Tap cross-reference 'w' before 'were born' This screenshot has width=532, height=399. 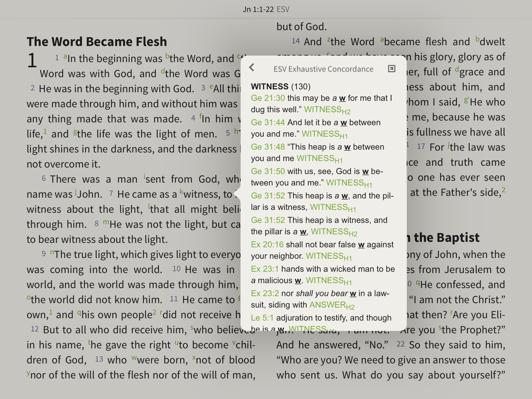[134, 358]
